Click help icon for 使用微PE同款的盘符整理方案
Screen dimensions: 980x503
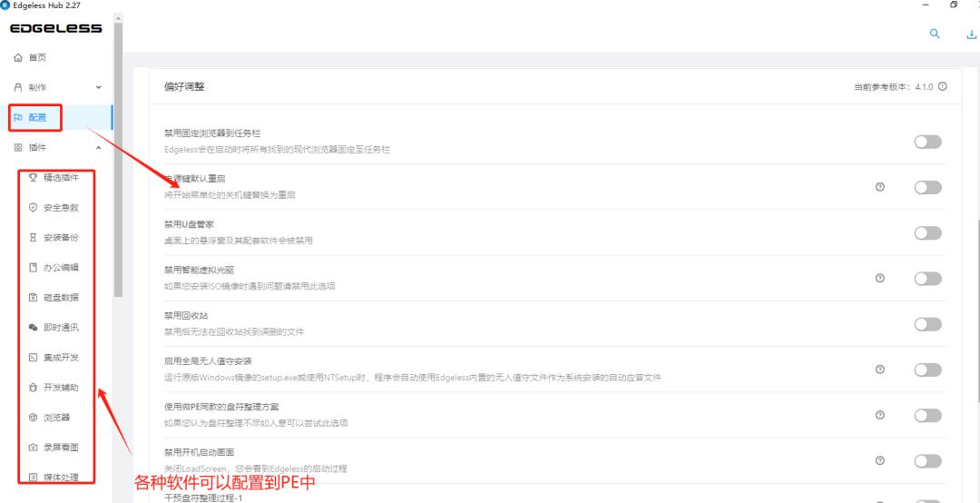coord(880,415)
